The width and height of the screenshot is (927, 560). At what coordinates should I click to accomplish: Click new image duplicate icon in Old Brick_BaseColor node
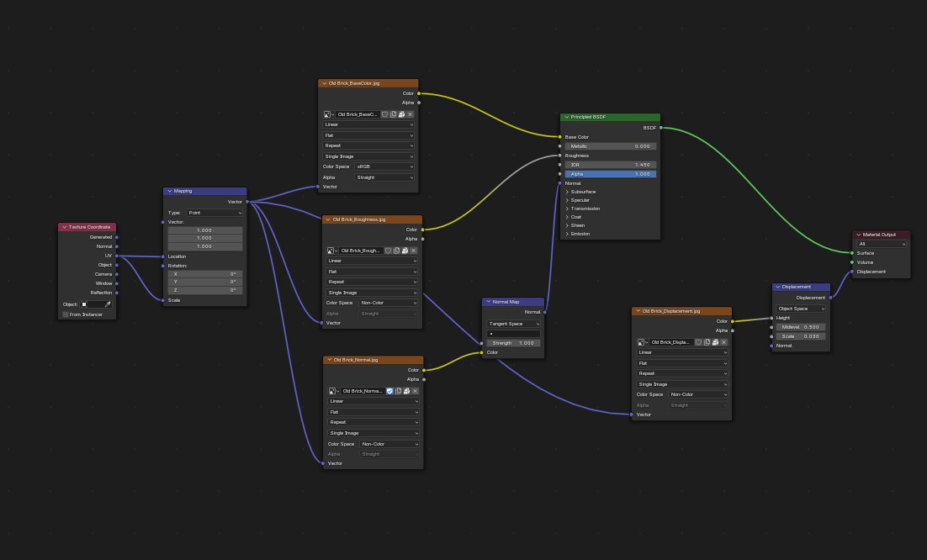(393, 114)
